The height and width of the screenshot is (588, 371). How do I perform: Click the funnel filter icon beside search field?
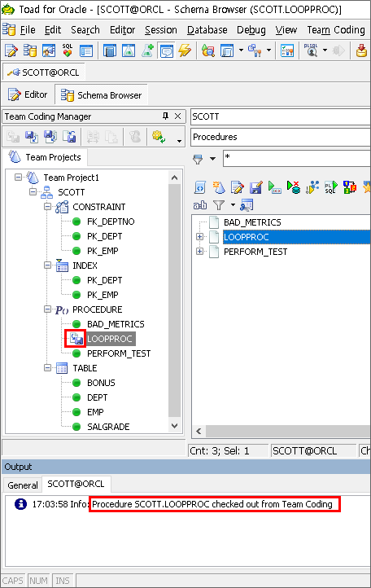(x=198, y=159)
